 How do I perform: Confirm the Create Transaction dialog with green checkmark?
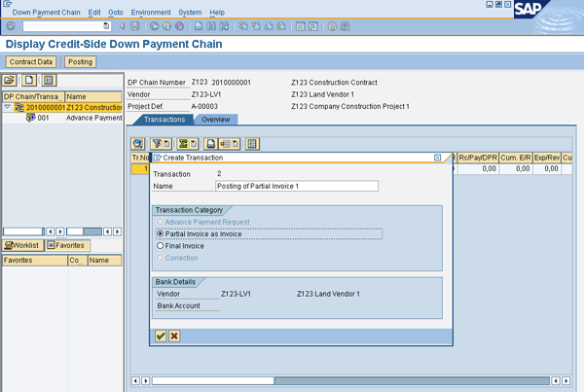tap(161, 336)
